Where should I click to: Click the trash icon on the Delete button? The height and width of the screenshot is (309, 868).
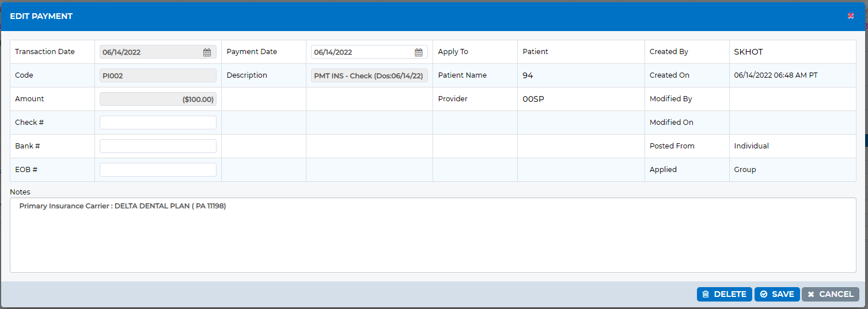coord(706,294)
